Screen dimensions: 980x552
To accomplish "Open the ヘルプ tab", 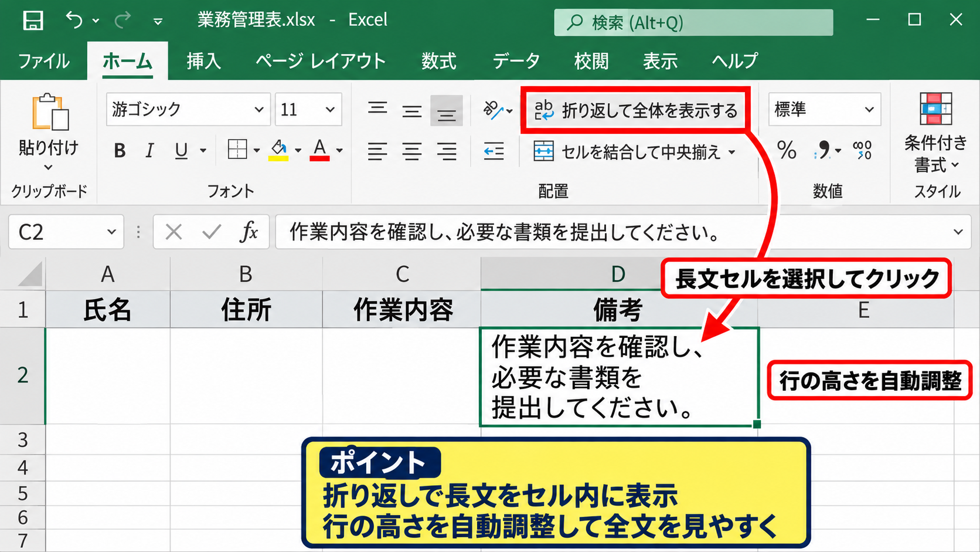I will (734, 61).
